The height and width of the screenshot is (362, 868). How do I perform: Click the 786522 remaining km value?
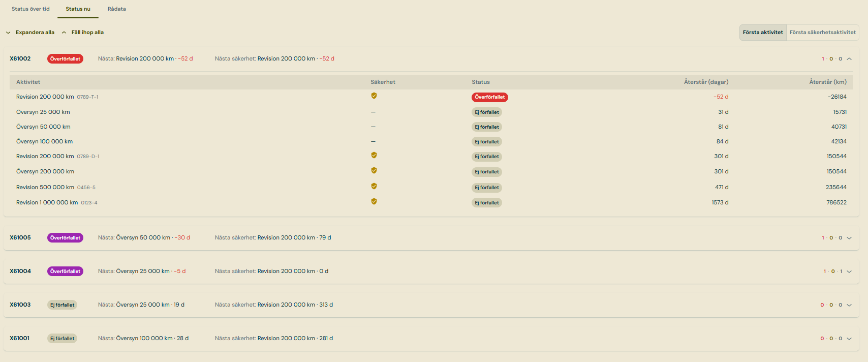click(836, 202)
